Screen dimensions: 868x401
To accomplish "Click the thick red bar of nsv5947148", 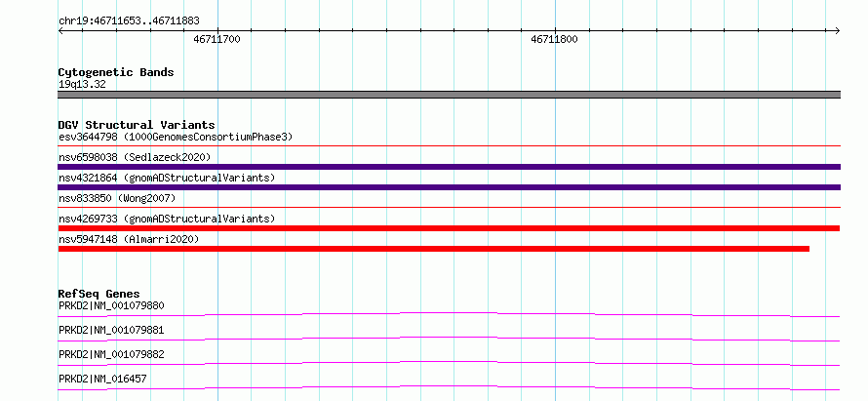I will pyautogui.click(x=434, y=249).
